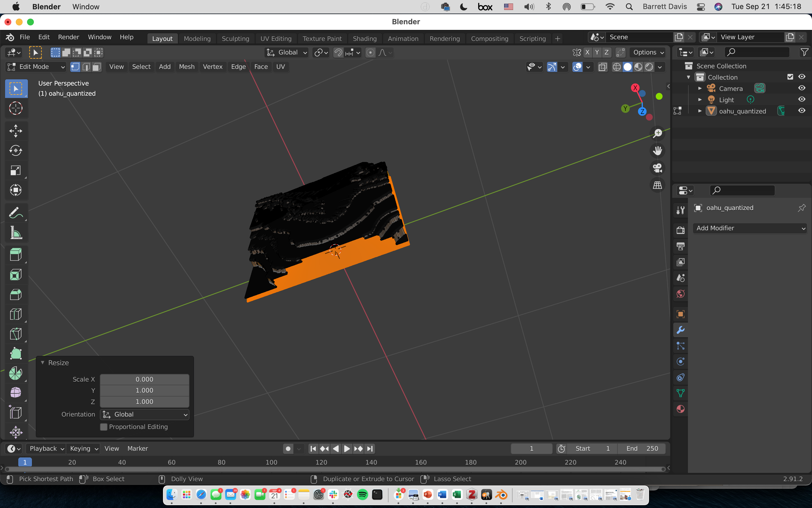Select the Bevel tool
The width and height of the screenshot is (812, 508).
tap(16, 295)
